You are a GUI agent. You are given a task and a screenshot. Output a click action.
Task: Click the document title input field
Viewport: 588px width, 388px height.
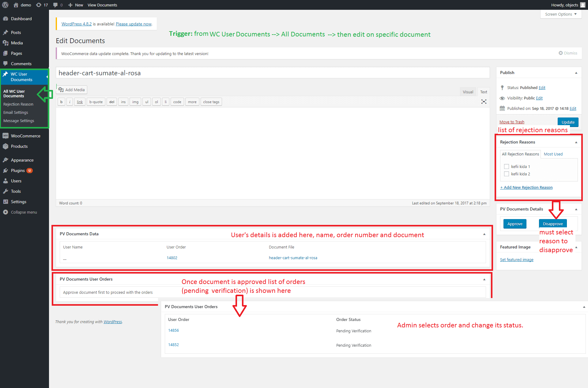click(x=273, y=73)
